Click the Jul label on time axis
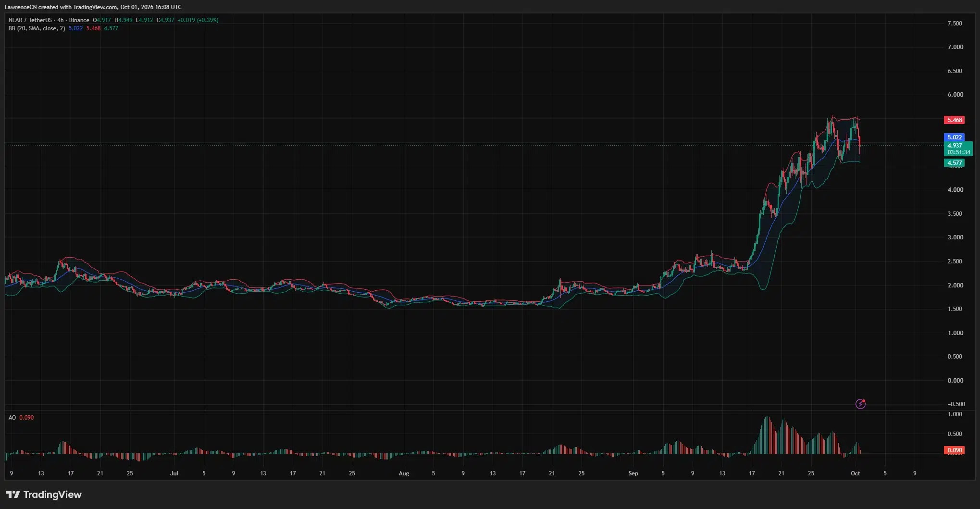 click(x=174, y=473)
